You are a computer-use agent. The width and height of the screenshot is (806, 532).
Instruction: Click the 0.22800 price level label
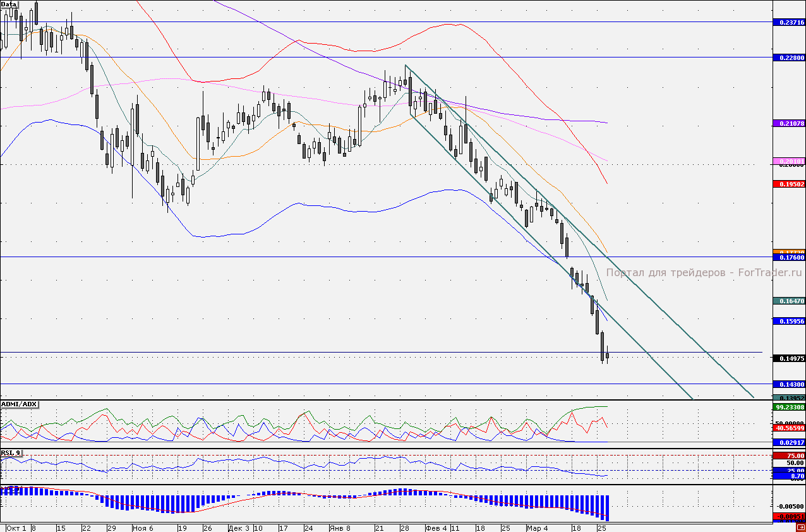coord(789,57)
